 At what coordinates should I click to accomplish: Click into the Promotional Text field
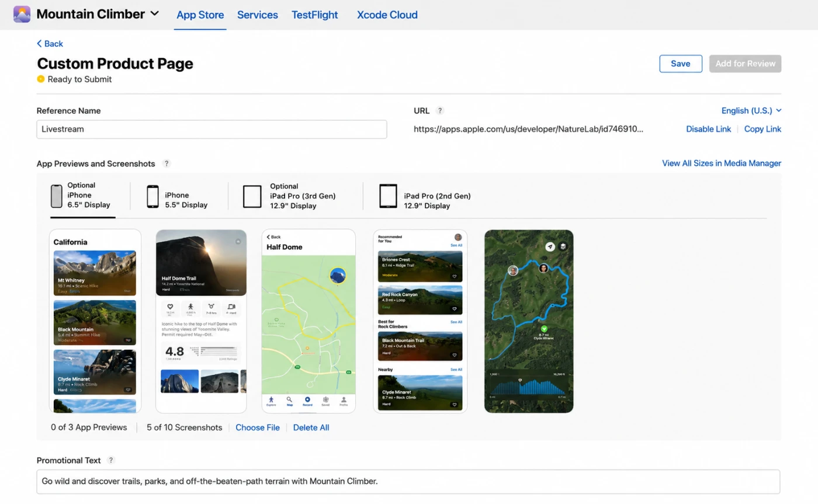(x=408, y=482)
